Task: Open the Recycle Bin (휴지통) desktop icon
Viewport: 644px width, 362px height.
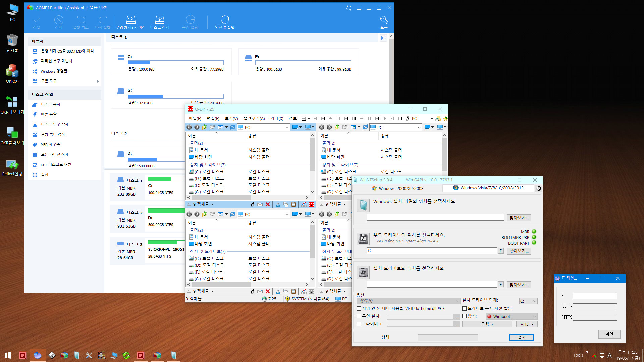Action: [12, 43]
